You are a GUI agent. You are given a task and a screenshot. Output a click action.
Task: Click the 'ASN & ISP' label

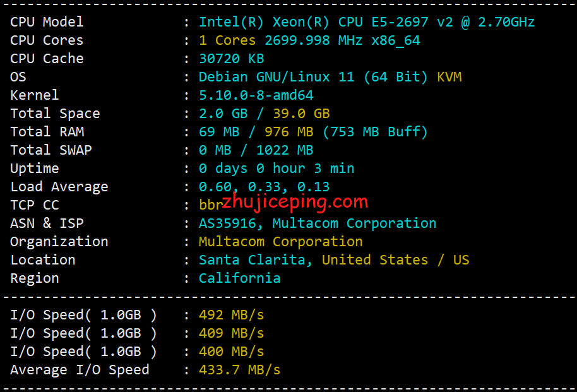(47, 223)
